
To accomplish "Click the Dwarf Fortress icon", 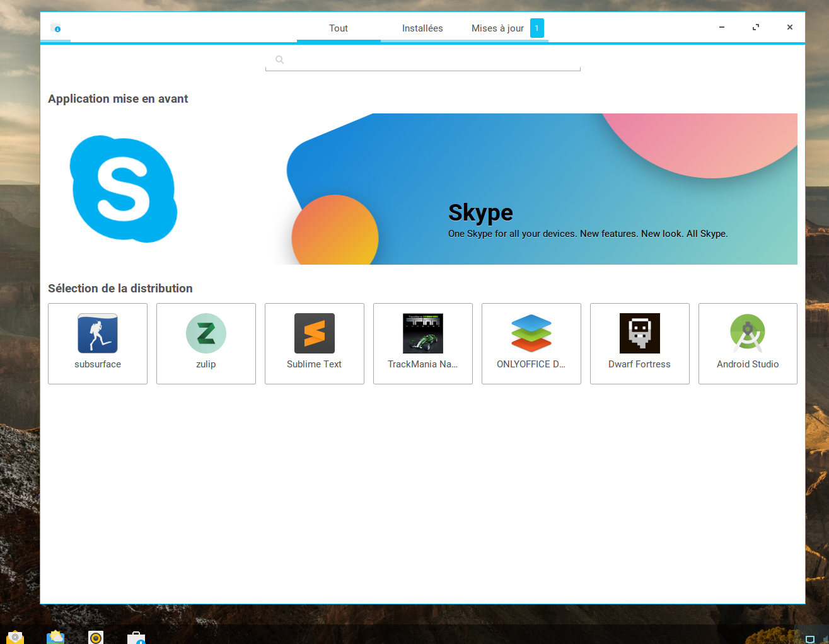I will [640, 333].
